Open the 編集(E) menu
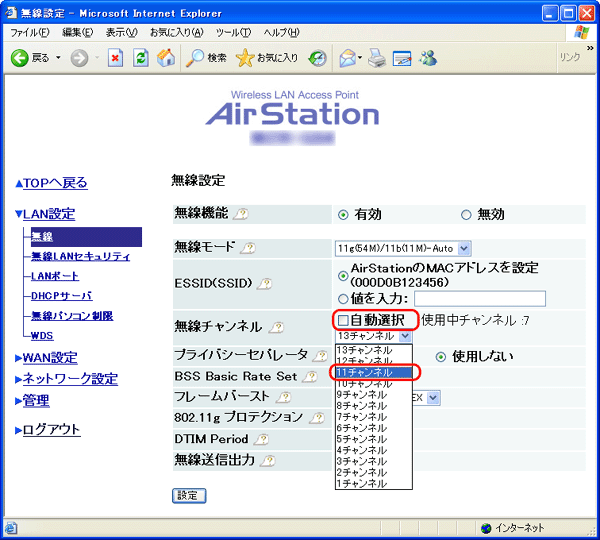 point(78,33)
